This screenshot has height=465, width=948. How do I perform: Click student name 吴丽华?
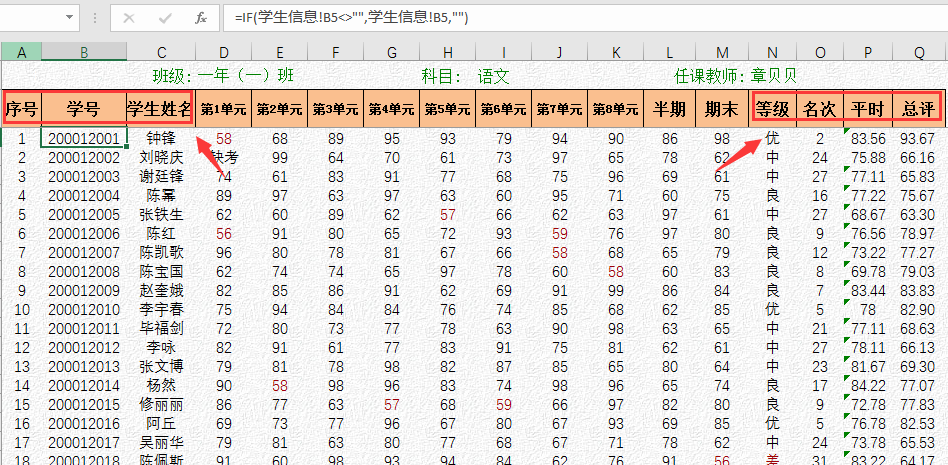pos(161,441)
